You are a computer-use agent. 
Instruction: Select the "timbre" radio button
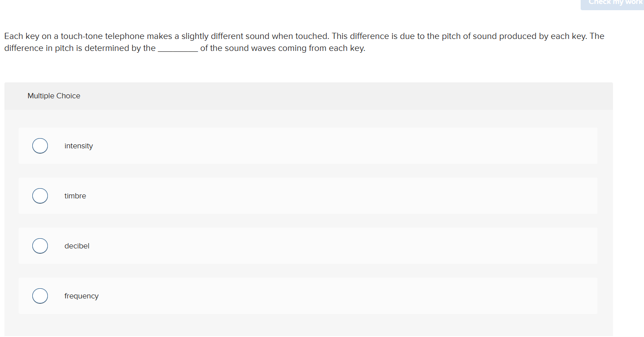pyautogui.click(x=40, y=196)
